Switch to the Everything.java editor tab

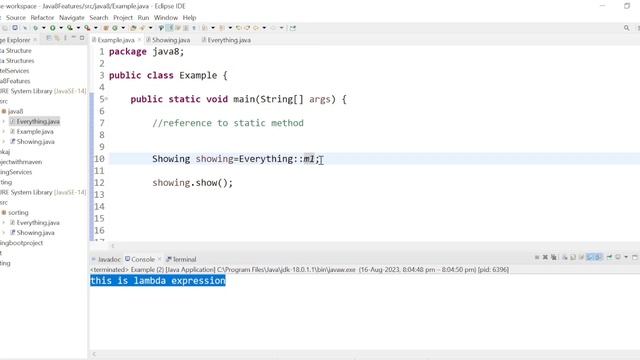coord(226,40)
